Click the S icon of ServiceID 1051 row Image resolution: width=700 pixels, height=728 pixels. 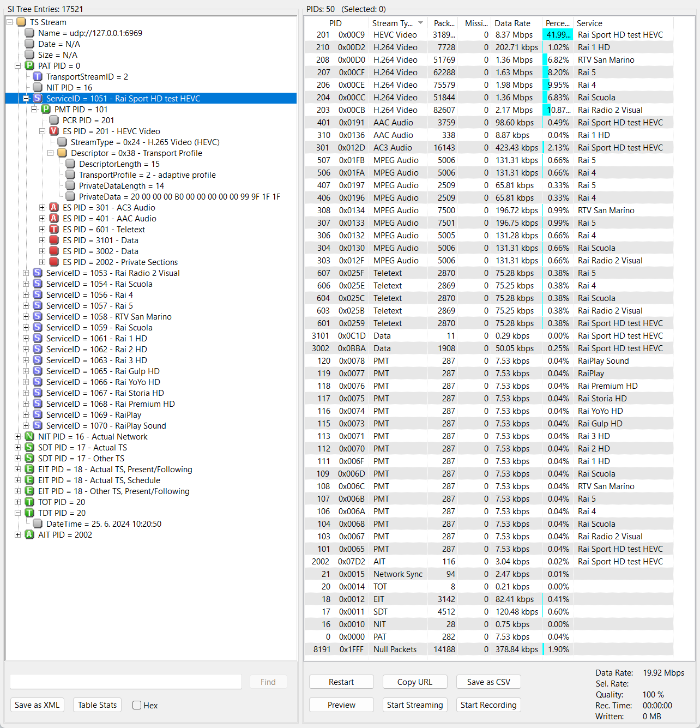(x=38, y=99)
